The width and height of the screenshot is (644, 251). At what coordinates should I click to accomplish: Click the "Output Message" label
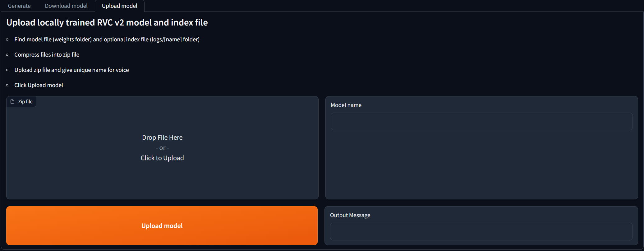point(350,215)
